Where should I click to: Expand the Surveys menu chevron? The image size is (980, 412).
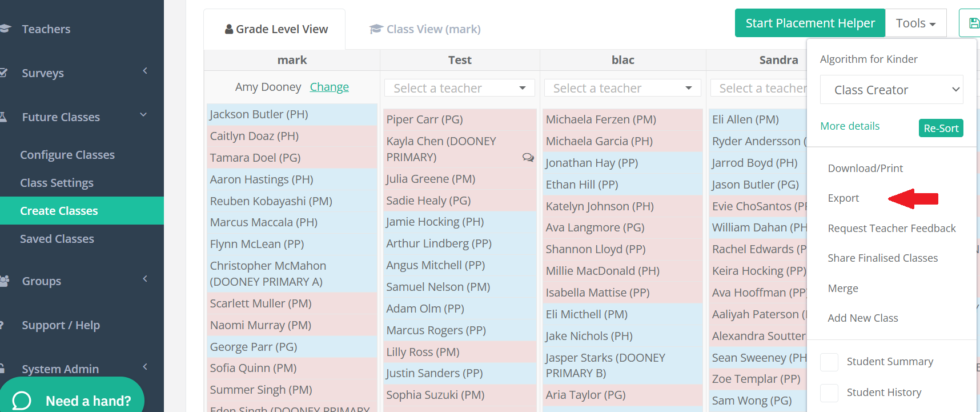(x=145, y=71)
